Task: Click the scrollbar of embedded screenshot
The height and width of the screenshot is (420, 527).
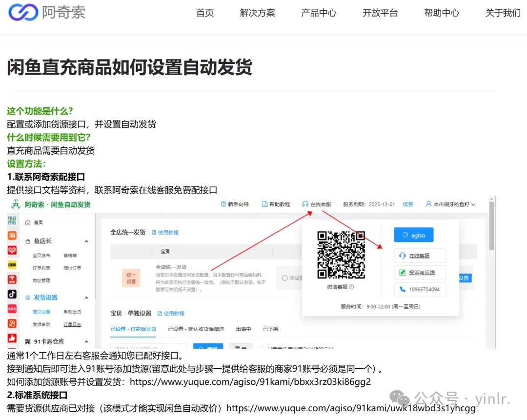Action: (x=492, y=226)
